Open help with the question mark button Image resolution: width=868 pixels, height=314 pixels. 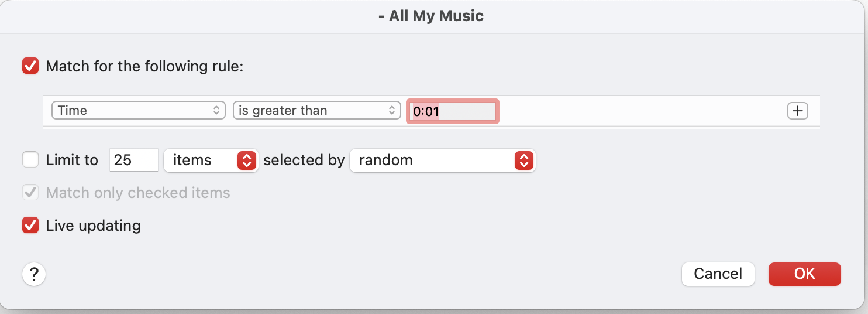(34, 274)
